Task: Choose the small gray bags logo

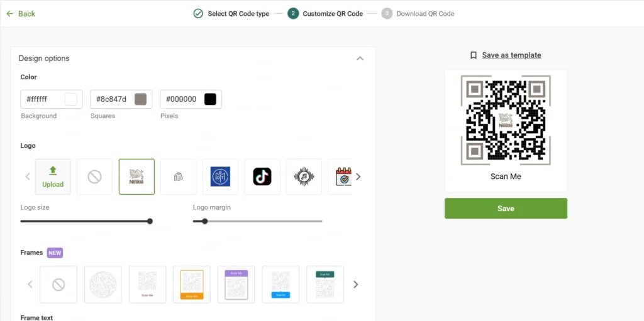Action: click(178, 177)
